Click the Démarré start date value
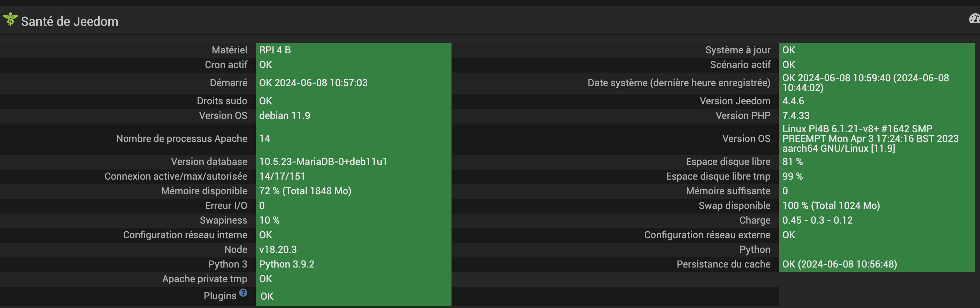The image size is (980, 308). [313, 83]
